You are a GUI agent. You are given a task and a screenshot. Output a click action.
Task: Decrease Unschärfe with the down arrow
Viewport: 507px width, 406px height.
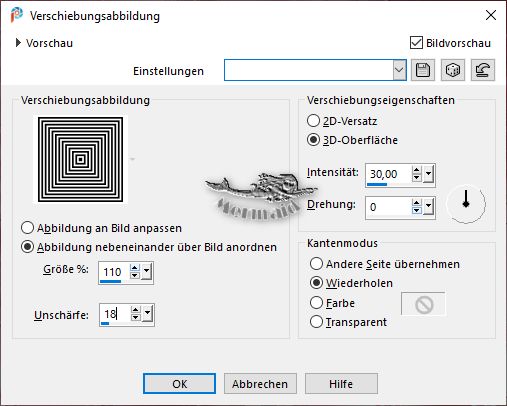coord(135,317)
